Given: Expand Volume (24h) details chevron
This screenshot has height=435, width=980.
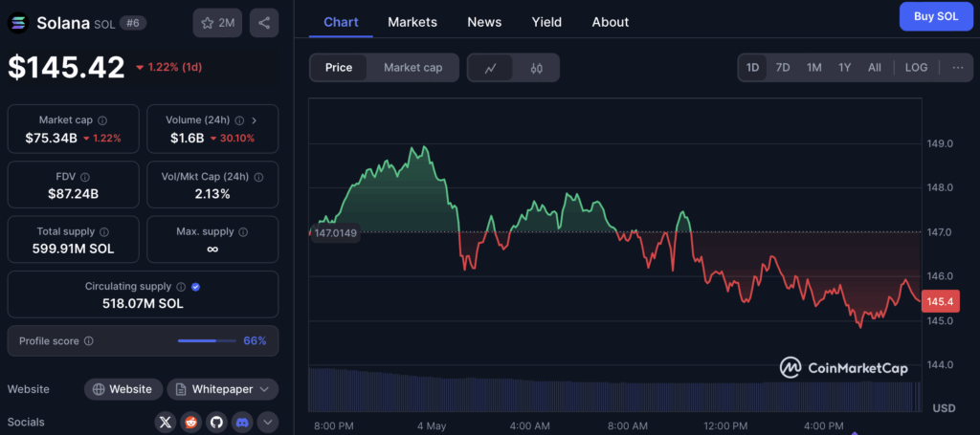Looking at the screenshot, I should click(x=255, y=120).
